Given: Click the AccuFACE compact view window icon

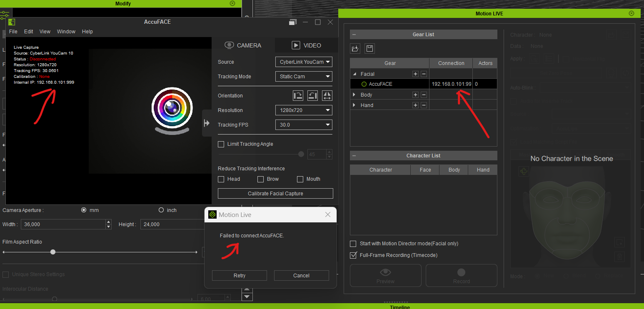Looking at the screenshot, I should [293, 22].
